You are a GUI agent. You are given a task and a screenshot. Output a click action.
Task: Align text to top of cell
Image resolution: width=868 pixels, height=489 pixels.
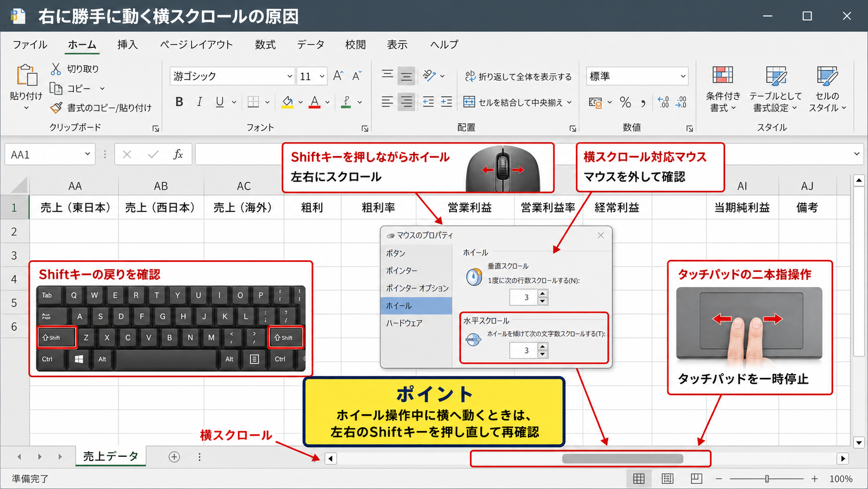click(x=387, y=76)
